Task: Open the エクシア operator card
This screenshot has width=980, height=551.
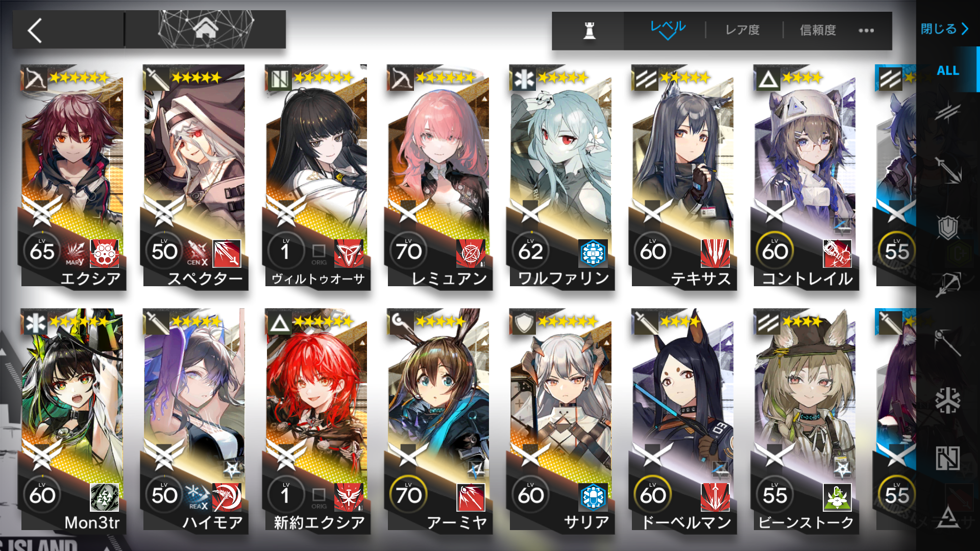Action: pyautogui.click(x=72, y=178)
